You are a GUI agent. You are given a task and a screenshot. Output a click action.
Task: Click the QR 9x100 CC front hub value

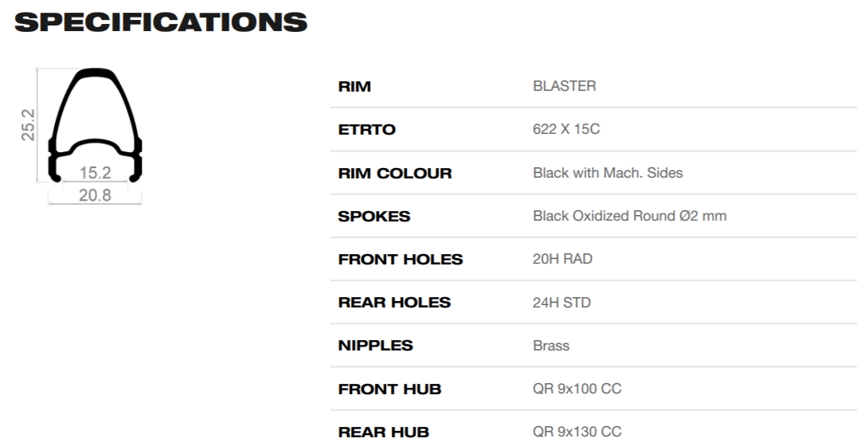coord(577,389)
